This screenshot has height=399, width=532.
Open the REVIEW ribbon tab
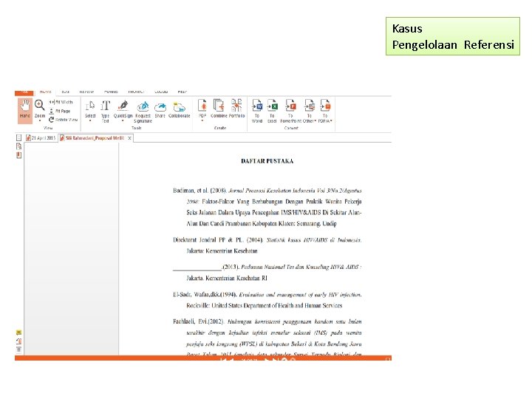pyautogui.click(x=86, y=92)
